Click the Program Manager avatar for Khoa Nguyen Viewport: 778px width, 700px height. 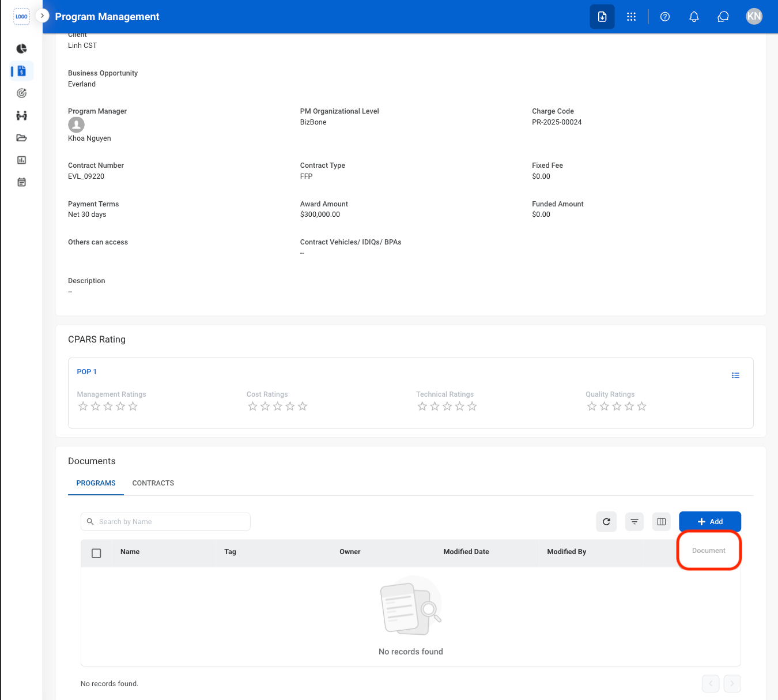[76, 125]
